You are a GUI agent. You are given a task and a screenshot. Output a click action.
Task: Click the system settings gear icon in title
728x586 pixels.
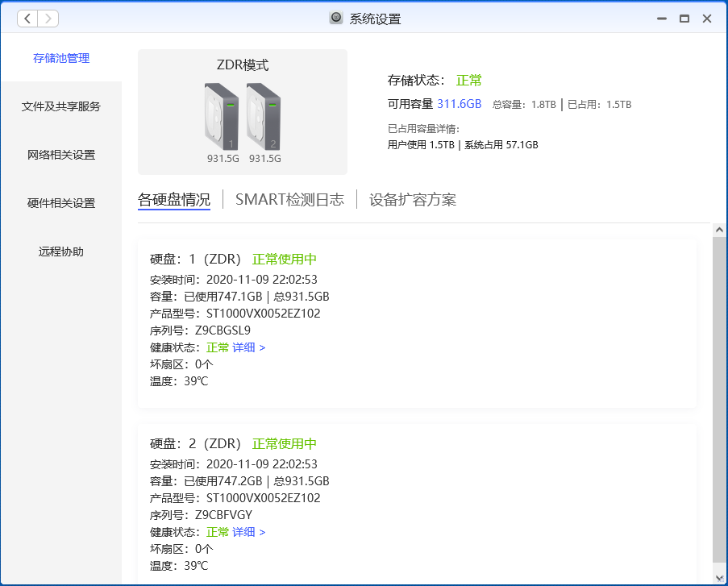click(336, 18)
